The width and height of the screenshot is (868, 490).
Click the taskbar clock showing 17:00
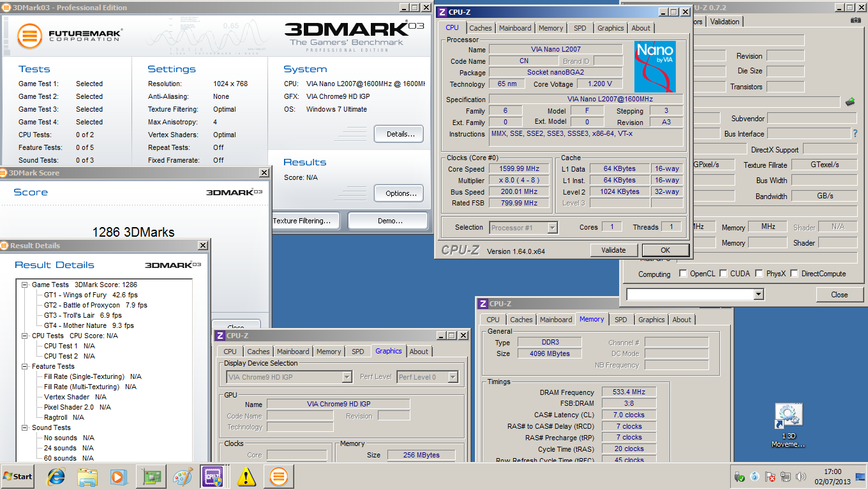pos(832,477)
